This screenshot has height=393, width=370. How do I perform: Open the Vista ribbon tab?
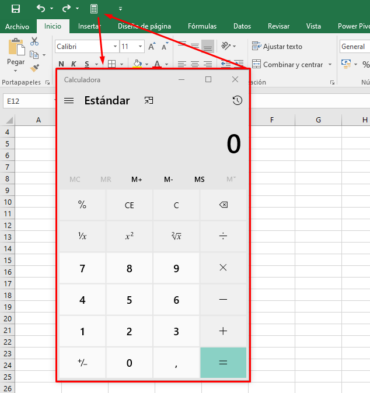313,26
